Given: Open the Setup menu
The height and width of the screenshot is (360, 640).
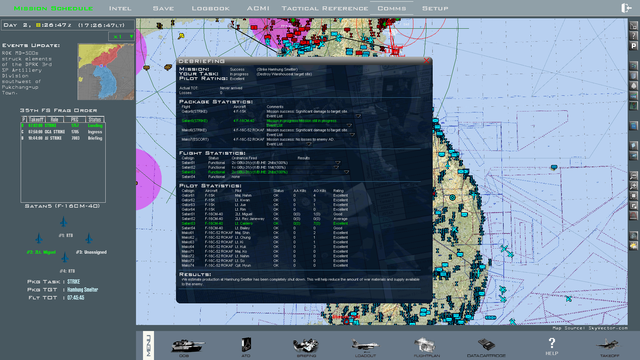Looking at the screenshot, I should (435, 8).
